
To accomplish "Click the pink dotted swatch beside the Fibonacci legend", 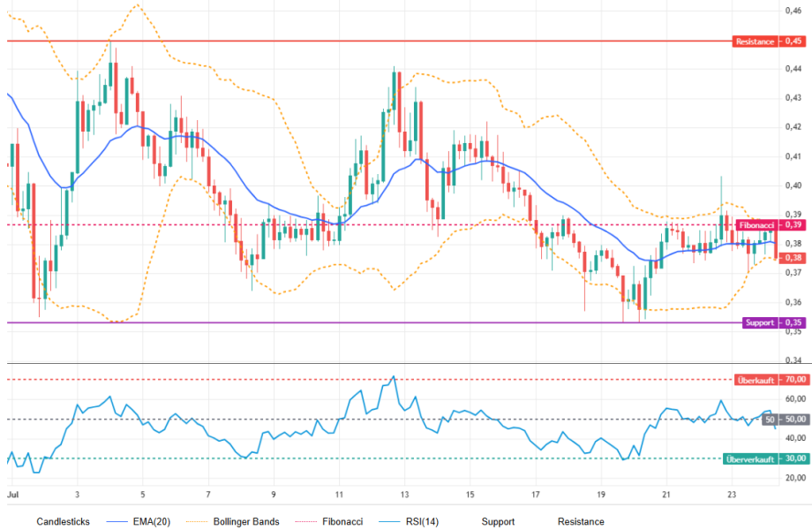I will pyautogui.click(x=305, y=522).
